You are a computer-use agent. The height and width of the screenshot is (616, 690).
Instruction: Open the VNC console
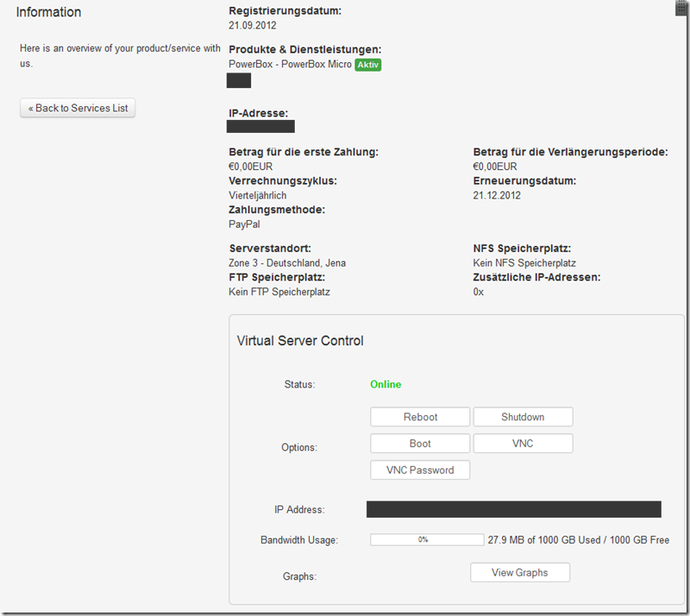tap(523, 443)
